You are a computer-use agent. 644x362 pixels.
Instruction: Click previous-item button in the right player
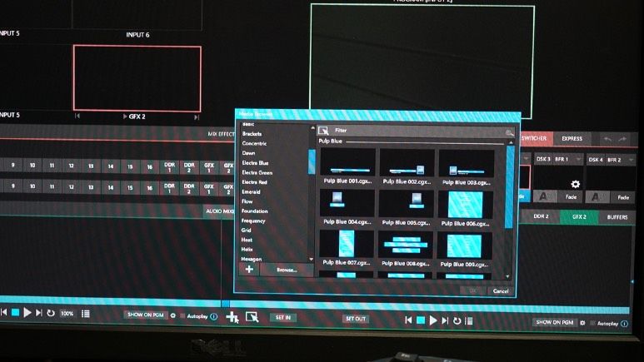pyautogui.click(x=408, y=320)
